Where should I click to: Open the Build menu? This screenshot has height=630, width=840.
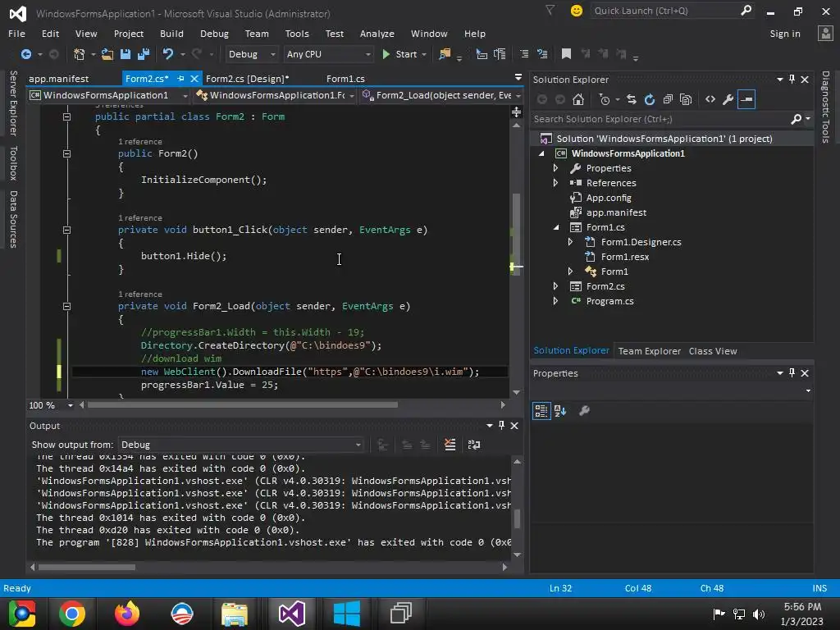(171, 34)
